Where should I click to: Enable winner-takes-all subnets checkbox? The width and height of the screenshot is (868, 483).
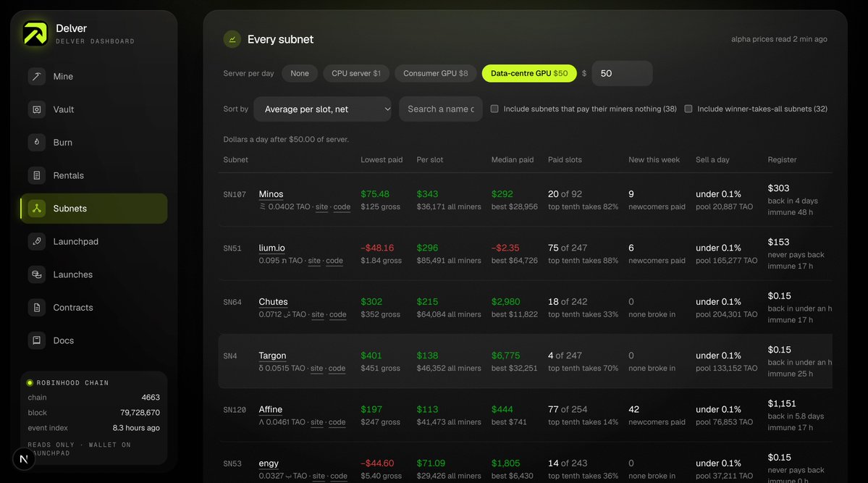click(x=688, y=109)
